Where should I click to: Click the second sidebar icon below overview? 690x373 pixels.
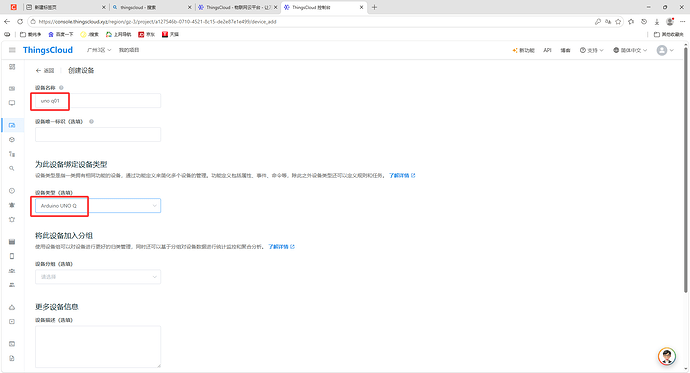pyautogui.click(x=12, y=88)
